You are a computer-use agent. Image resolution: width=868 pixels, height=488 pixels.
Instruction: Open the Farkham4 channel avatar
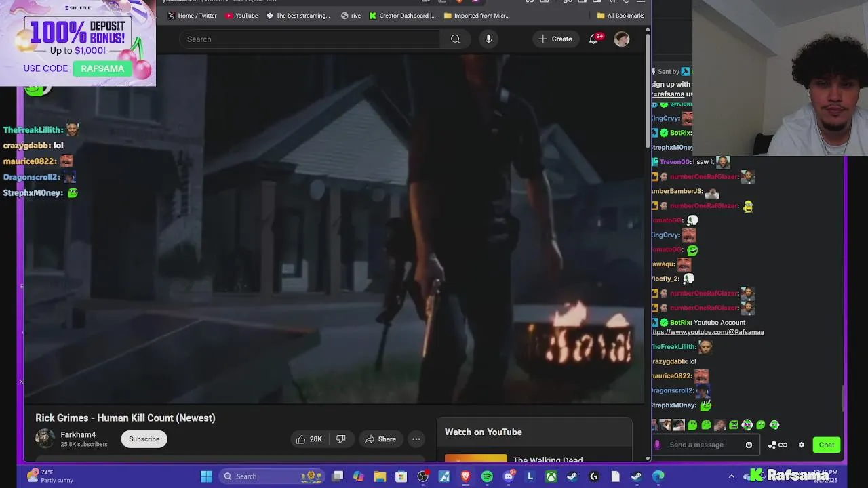click(x=45, y=439)
